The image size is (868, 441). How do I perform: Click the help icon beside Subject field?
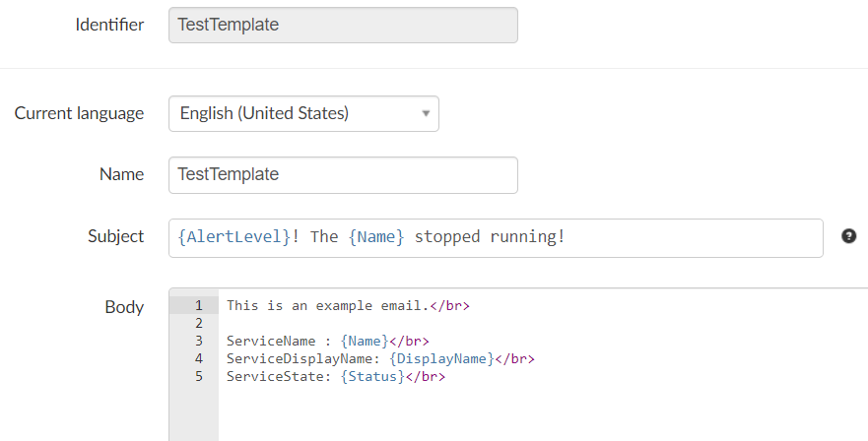[848, 236]
